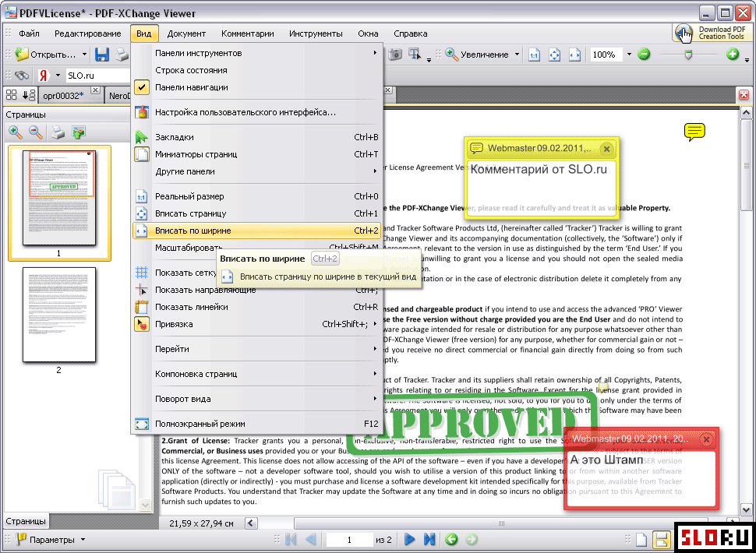Click the yellow sticky note annotation icon
The image size is (756, 553).
coord(694,132)
